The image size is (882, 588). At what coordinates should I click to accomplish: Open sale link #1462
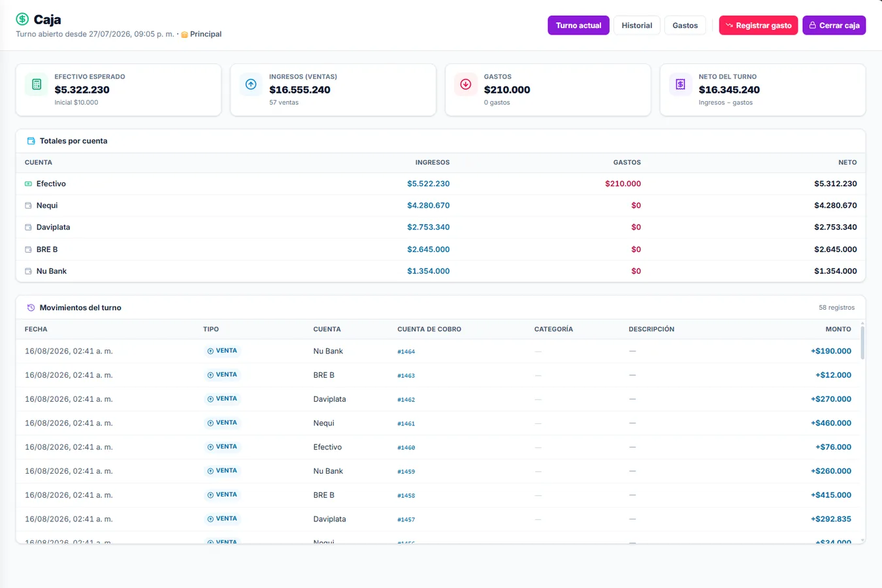coord(406,399)
